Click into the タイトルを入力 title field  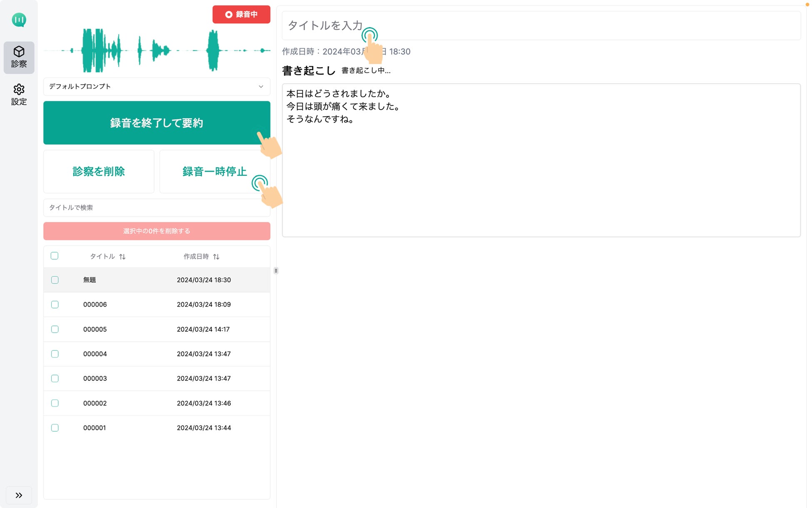(x=541, y=25)
